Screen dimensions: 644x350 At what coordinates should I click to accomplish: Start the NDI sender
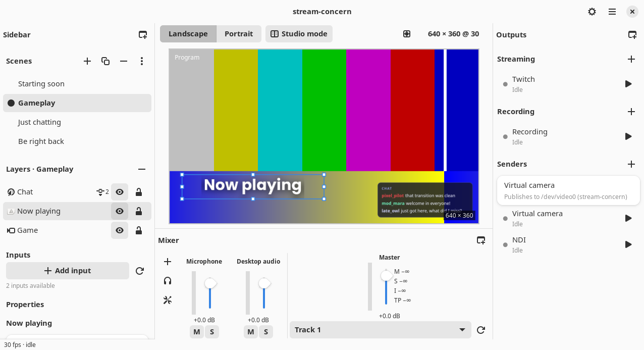point(628,244)
